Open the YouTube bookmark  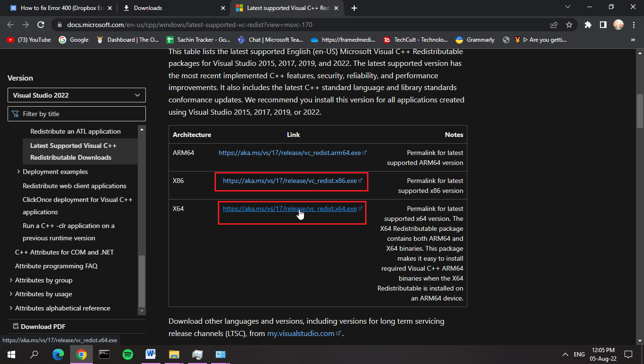29,40
